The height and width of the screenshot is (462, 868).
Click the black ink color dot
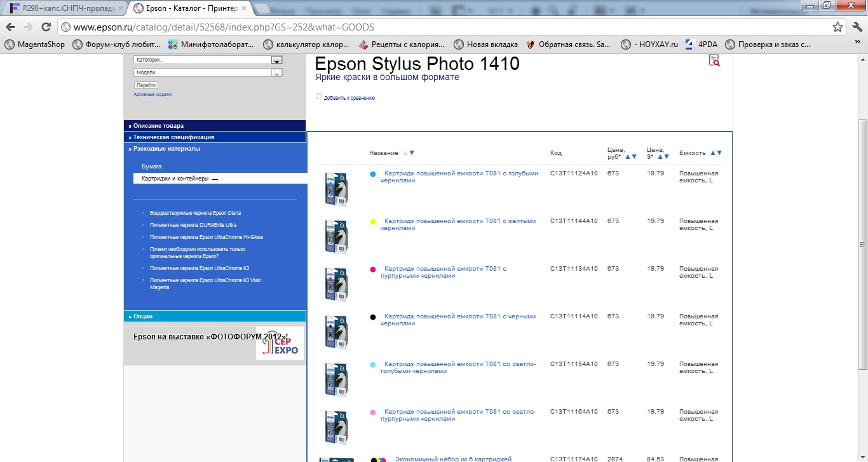coord(373,316)
